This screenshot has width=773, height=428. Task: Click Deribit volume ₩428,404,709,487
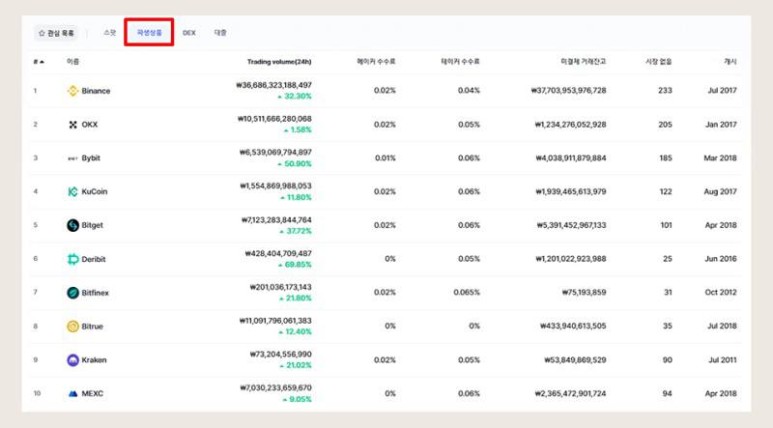(279, 253)
